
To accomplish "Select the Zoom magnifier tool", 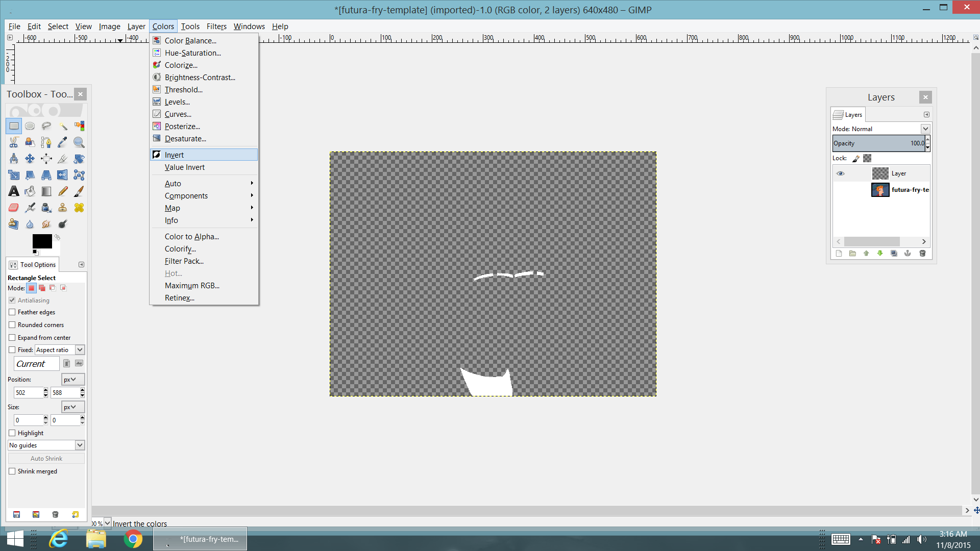I will 79,142.
